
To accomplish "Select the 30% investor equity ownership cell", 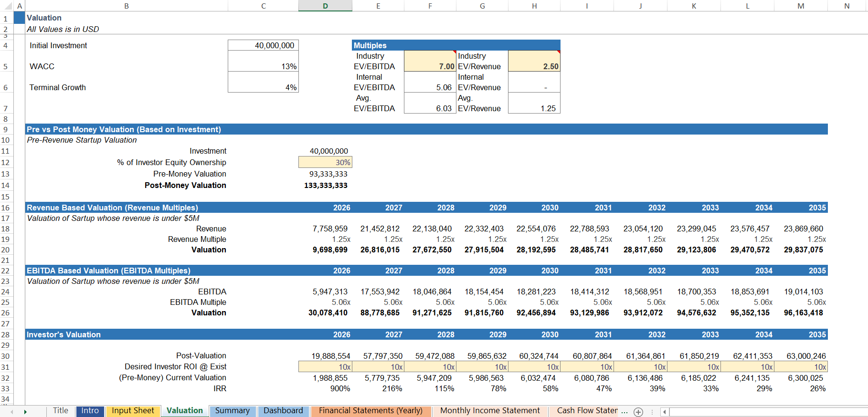I will click(x=325, y=163).
